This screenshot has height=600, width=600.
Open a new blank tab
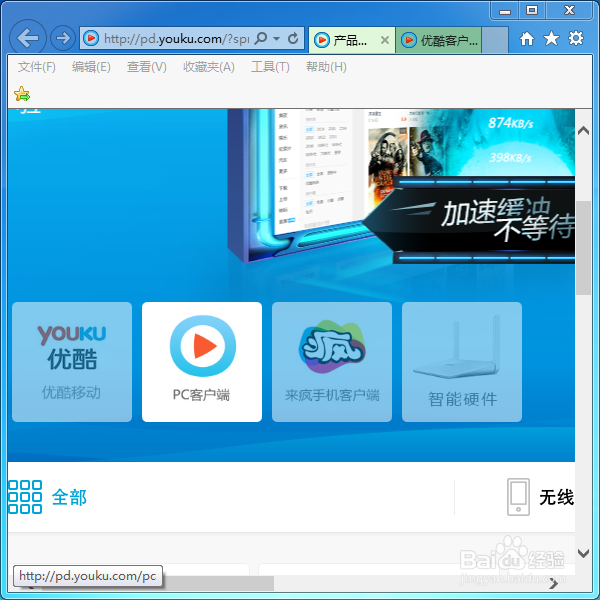[495, 40]
